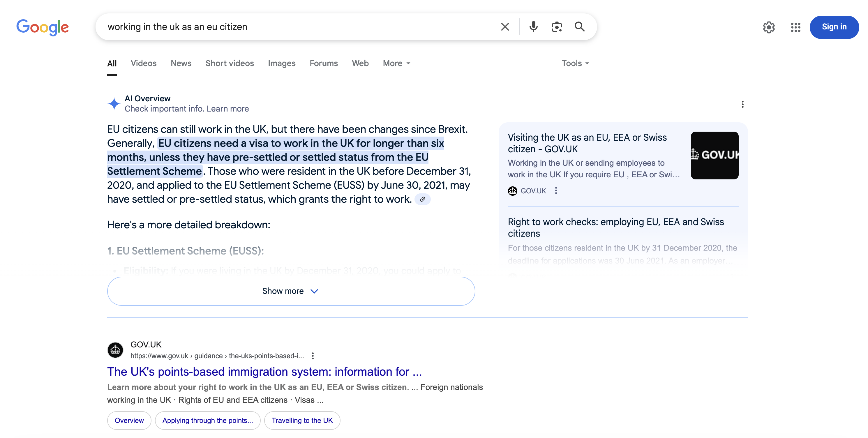
Task: Open AI Overview three-dot options menu
Action: click(x=742, y=104)
